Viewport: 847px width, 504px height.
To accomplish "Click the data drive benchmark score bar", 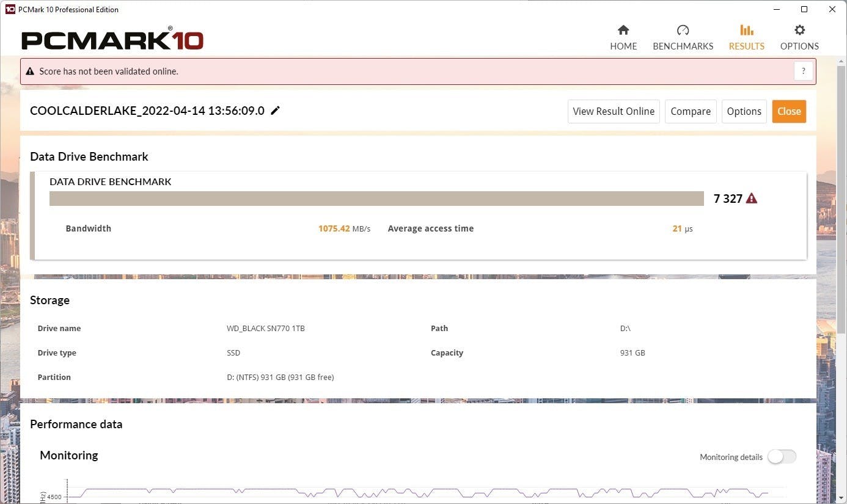I will click(376, 199).
